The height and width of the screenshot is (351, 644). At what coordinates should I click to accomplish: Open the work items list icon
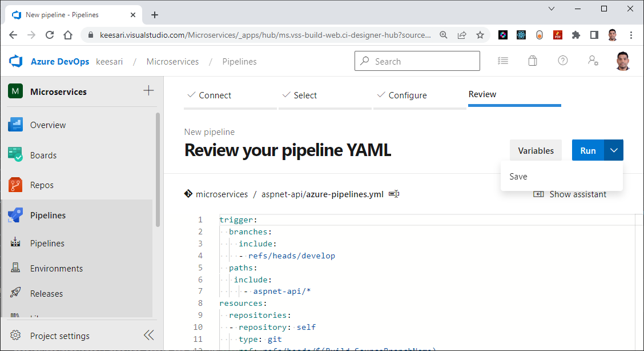click(x=503, y=61)
